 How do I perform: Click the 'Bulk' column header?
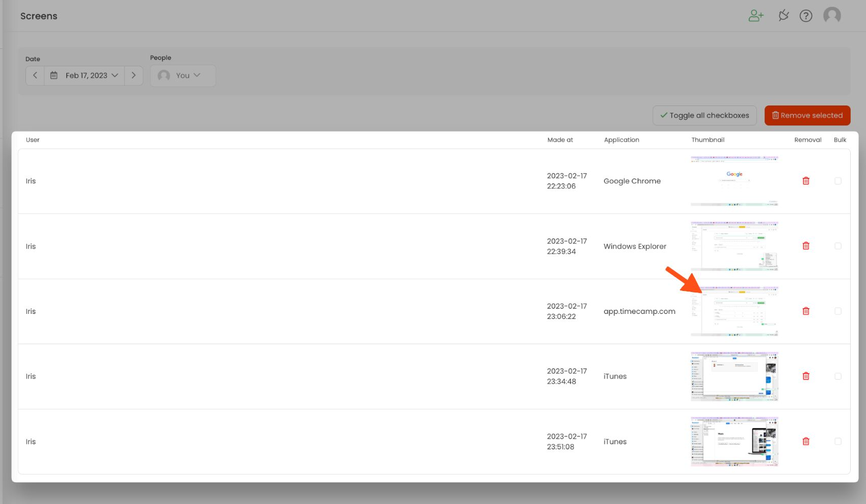pos(840,140)
